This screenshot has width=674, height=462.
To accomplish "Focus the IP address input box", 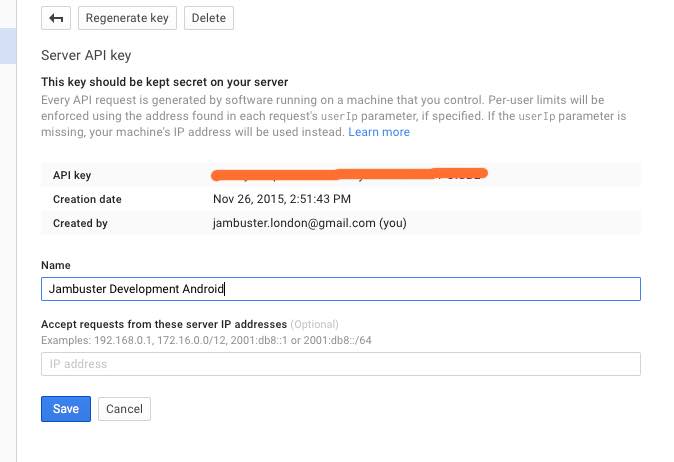I will click(340, 364).
